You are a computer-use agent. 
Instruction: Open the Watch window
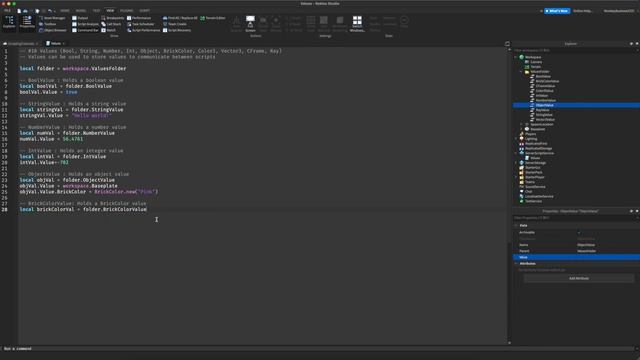coord(109,30)
